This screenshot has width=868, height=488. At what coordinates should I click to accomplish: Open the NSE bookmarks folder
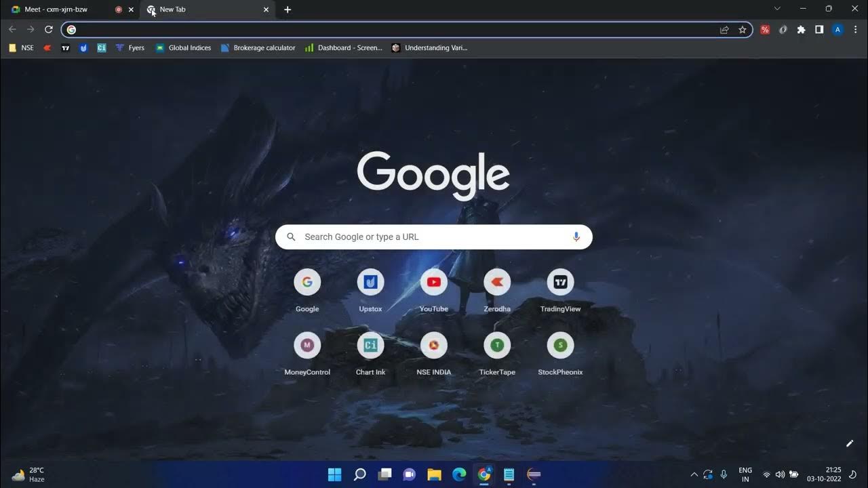point(21,48)
